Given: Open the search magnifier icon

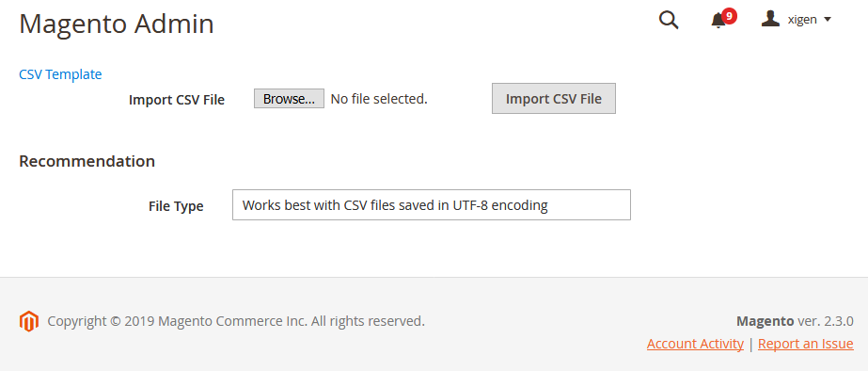Looking at the screenshot, I should point(669,20).
